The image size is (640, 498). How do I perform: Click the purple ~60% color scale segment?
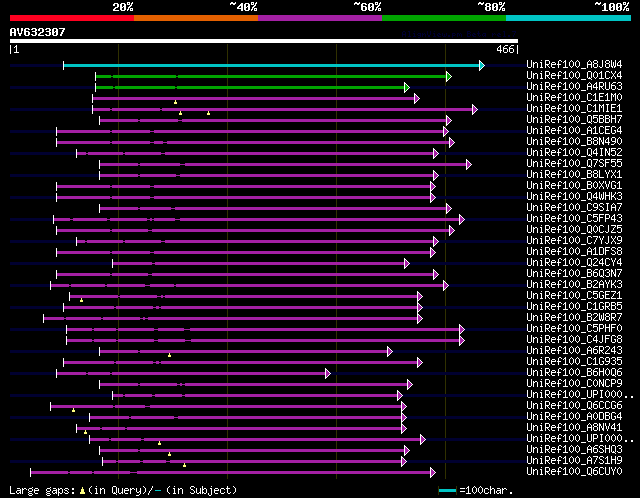(320, 18)
